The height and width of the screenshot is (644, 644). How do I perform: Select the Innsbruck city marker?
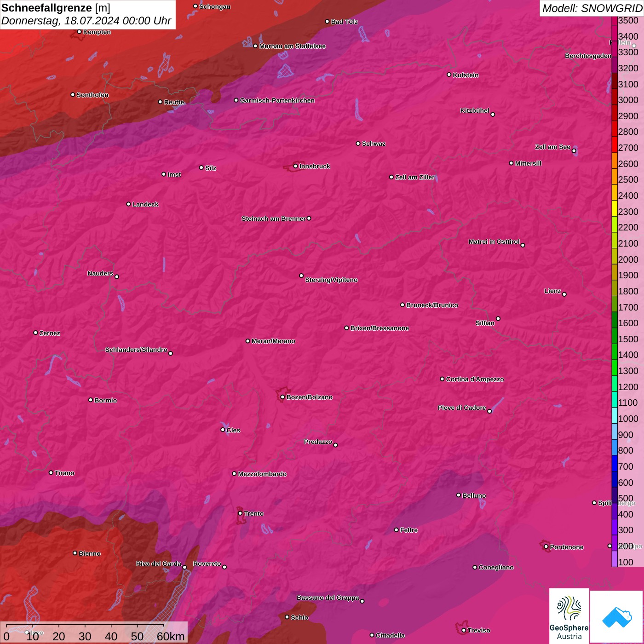(295, 166)
